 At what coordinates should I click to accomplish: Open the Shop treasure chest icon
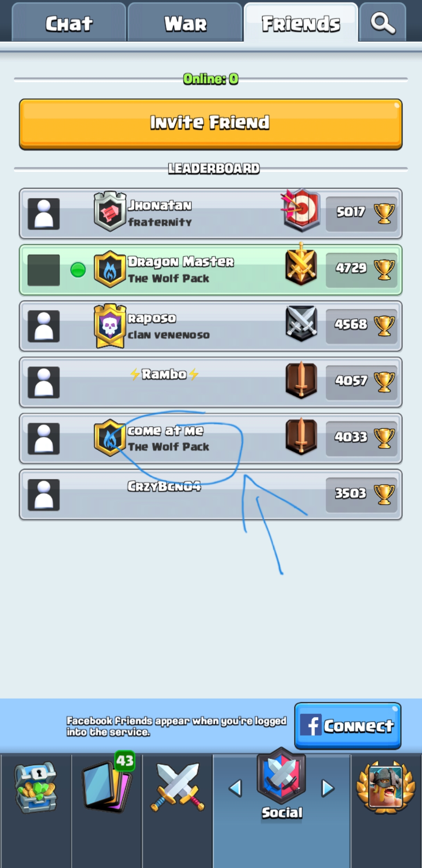point(36,787)
